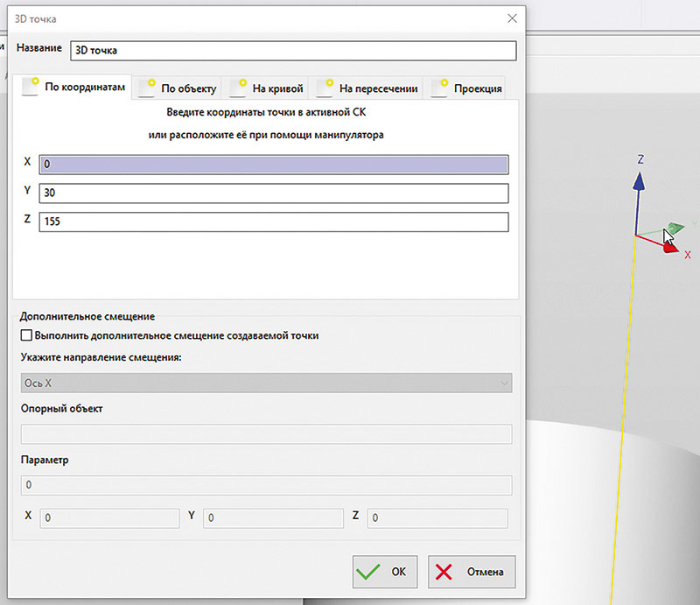
Task: Click the offset Y field at bottom
Action: pos(273,517)
